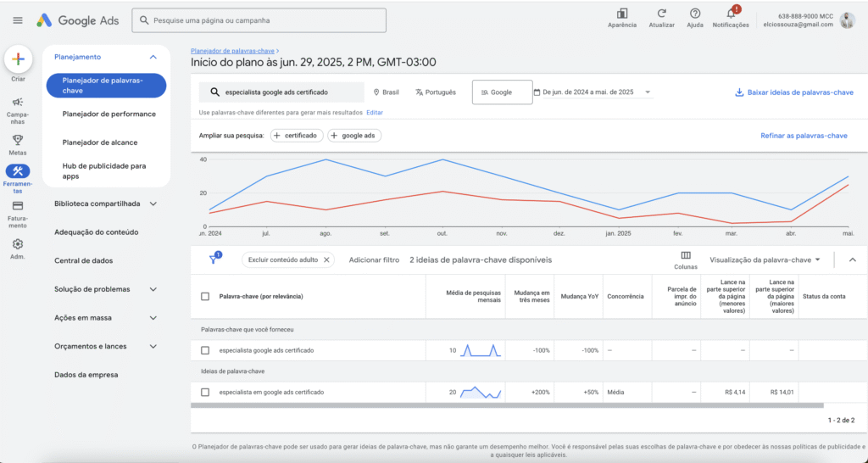
Task: Select Planejador de alcance
Action: 100,142
